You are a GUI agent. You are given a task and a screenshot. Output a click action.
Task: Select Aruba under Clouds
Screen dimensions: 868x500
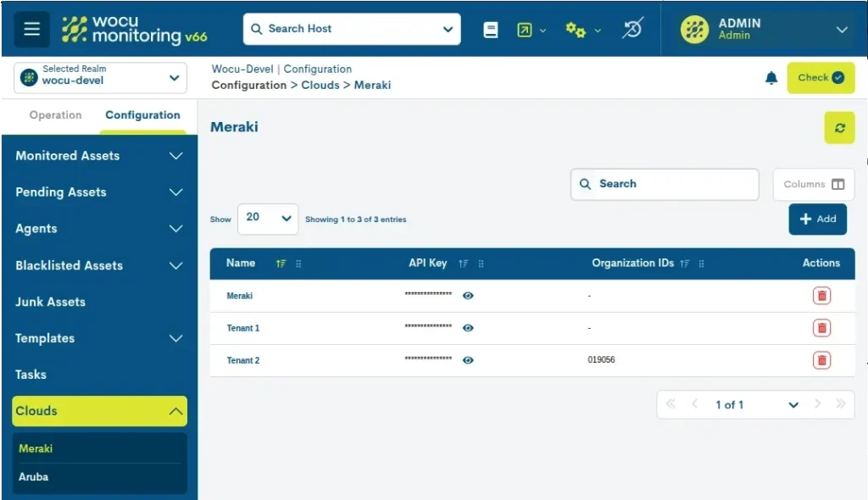point(34,477)
